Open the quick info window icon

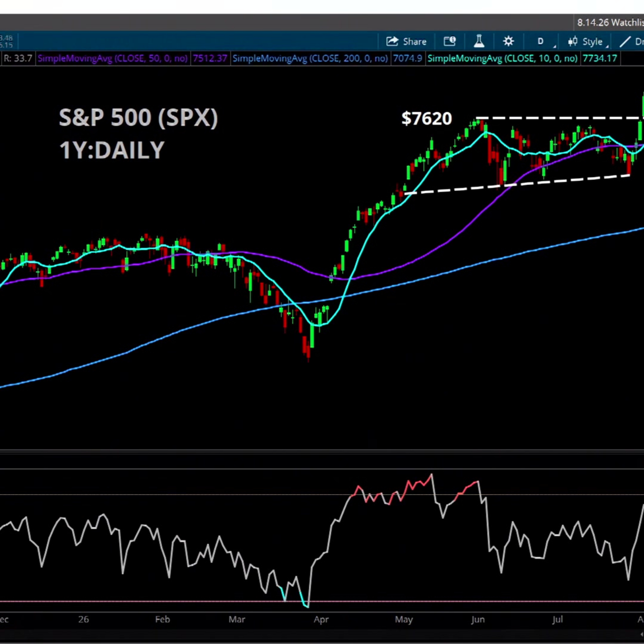[450, 42]
